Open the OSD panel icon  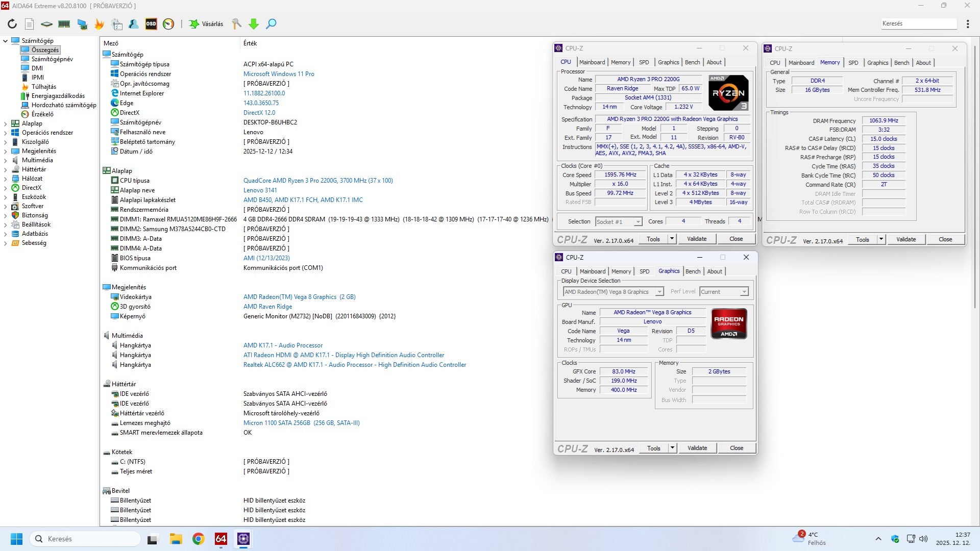151,24
